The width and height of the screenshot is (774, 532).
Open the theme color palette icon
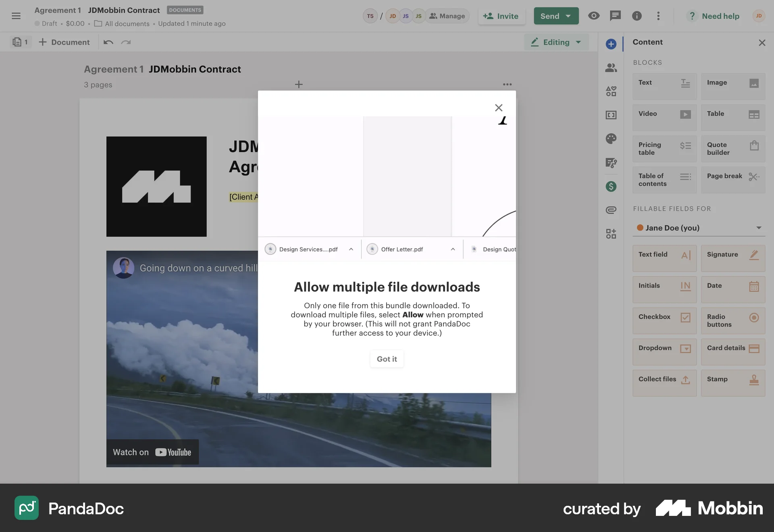pyautogui.click(x=611, y=138)
